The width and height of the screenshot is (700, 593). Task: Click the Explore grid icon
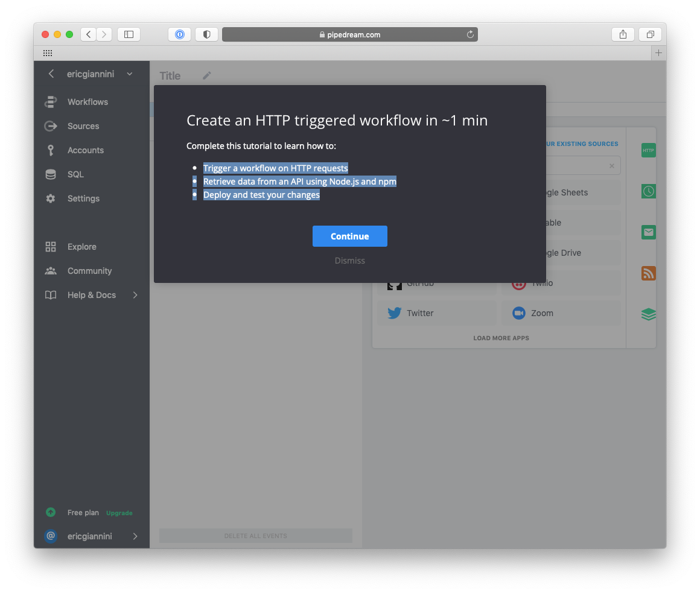[x=51, y=247]
